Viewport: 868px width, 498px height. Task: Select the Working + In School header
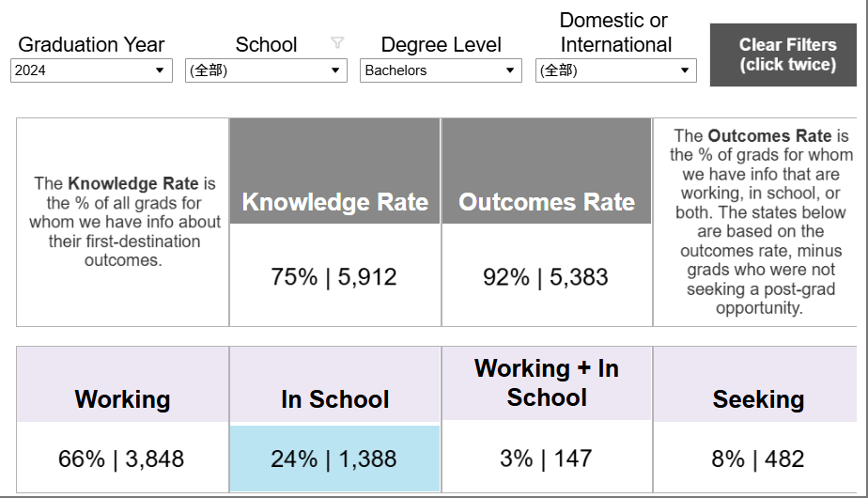pos(547,383)
